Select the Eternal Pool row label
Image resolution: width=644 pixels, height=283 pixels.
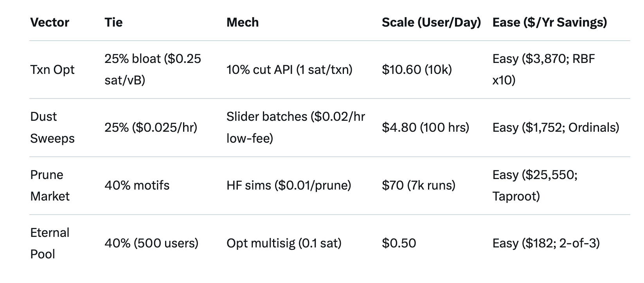tap(50, 243)
